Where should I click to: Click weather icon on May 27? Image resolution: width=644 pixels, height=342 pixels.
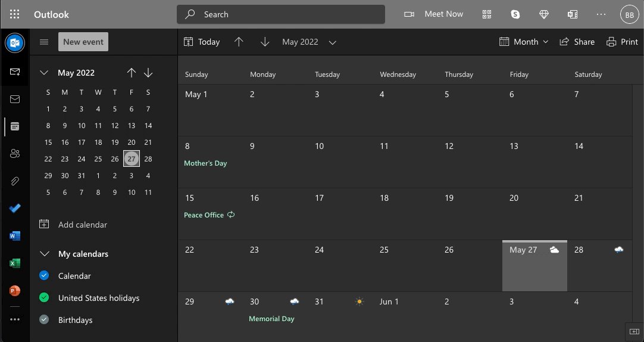pyautogui.click(x=555, y=250)
